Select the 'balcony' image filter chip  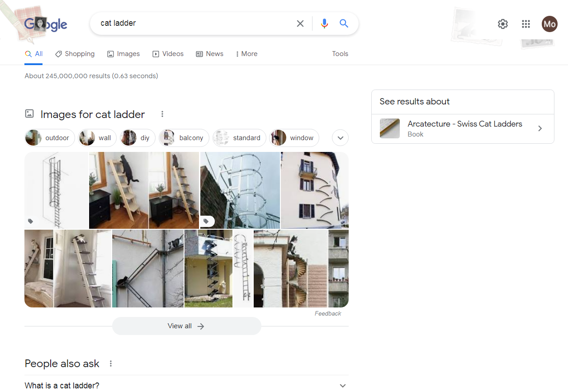184,138
